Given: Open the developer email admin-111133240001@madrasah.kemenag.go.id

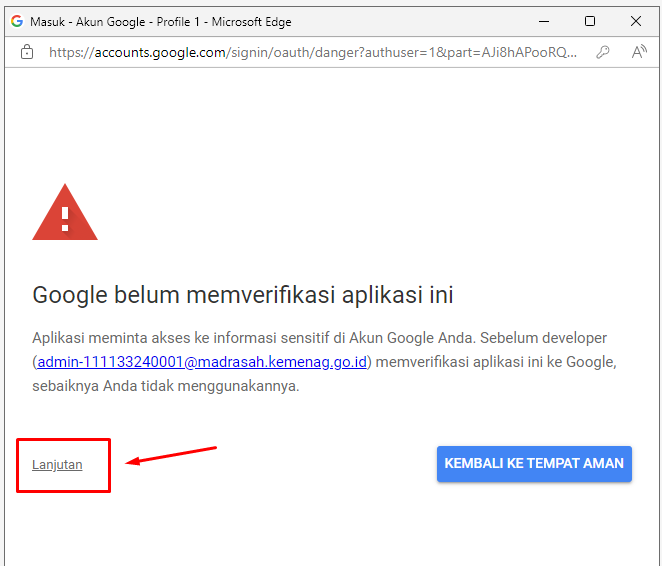Looking at the screenshot, I should point(202,362).
